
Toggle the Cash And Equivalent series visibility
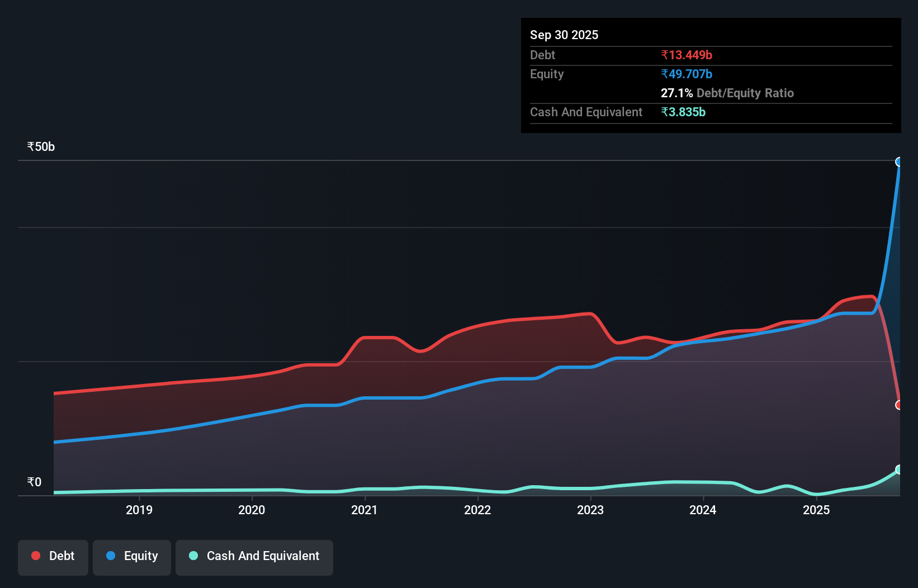pos(254,556)
